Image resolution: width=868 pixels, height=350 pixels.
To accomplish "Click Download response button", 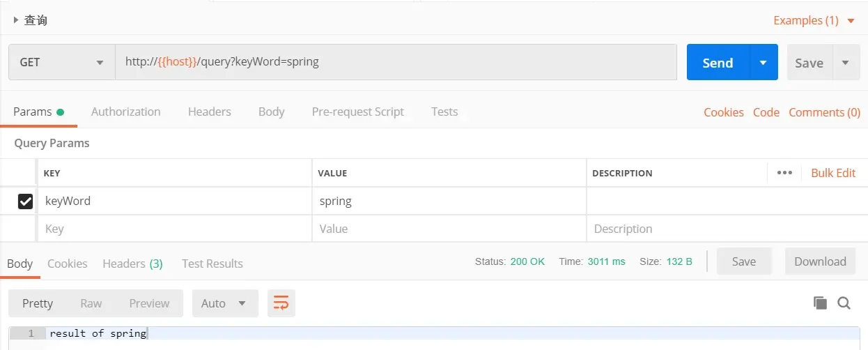I will pyautogui.click(x=820, y=261).
